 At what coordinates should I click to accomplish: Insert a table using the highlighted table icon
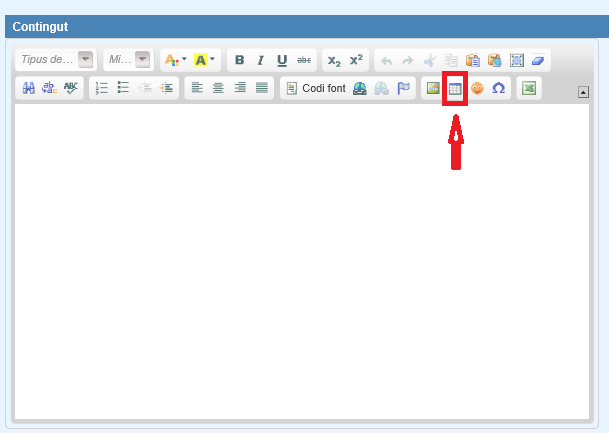coord(455,88)
